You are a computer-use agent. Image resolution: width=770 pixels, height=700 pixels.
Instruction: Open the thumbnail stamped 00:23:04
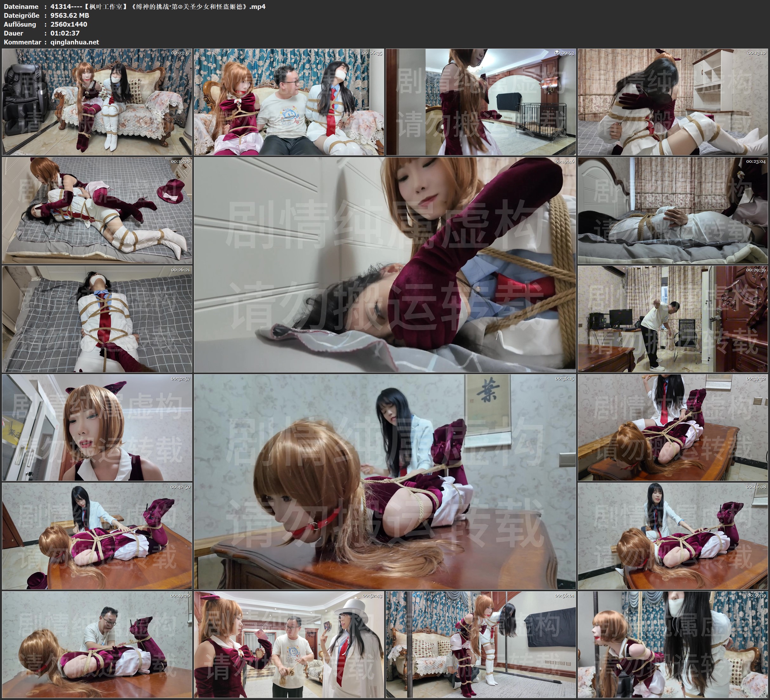coord(673,210)
